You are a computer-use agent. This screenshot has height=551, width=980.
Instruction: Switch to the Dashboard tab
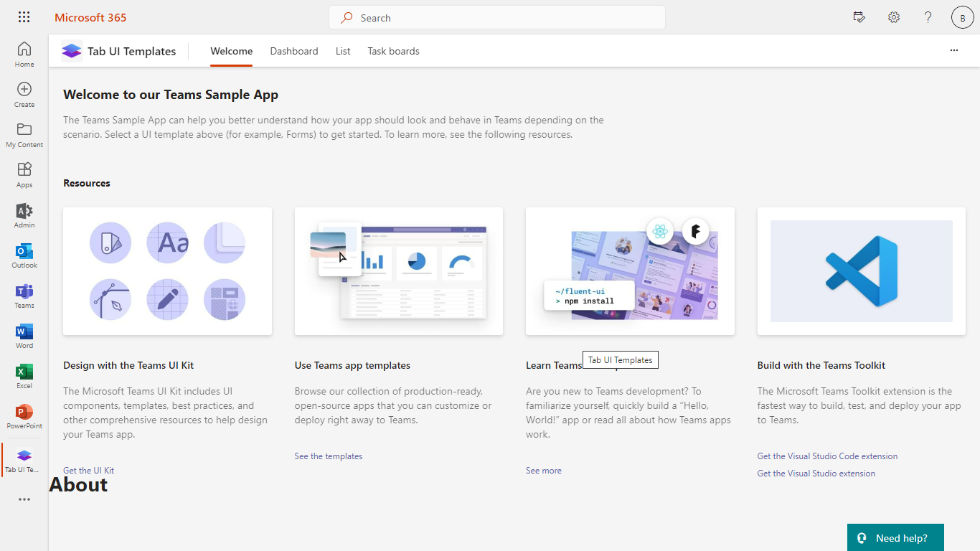coord(294,51)
